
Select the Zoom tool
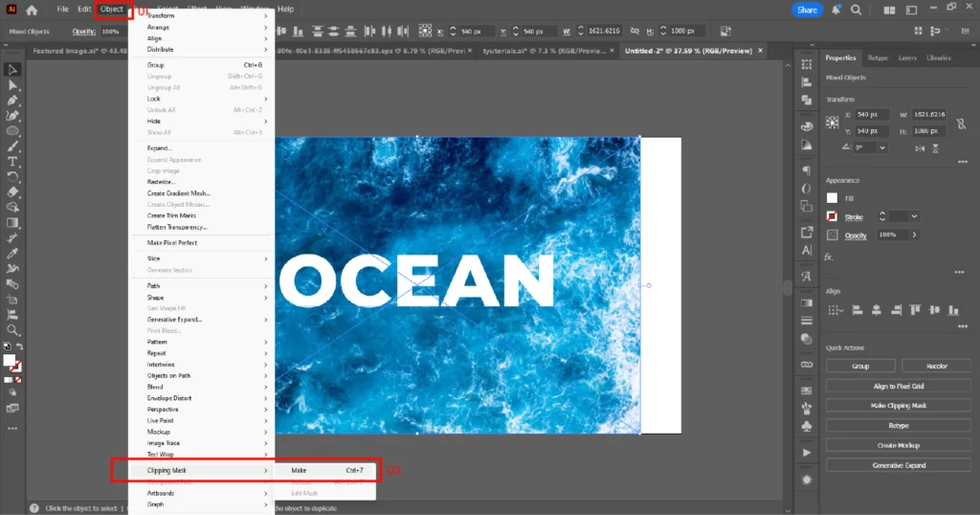12,330
